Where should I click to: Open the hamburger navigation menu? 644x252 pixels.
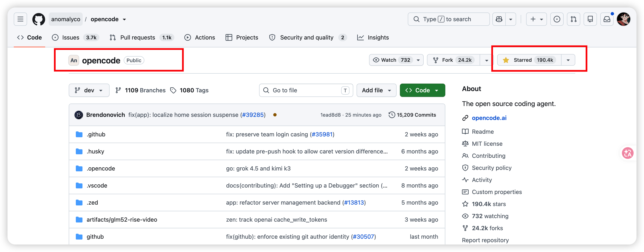[x=20, y=19]
